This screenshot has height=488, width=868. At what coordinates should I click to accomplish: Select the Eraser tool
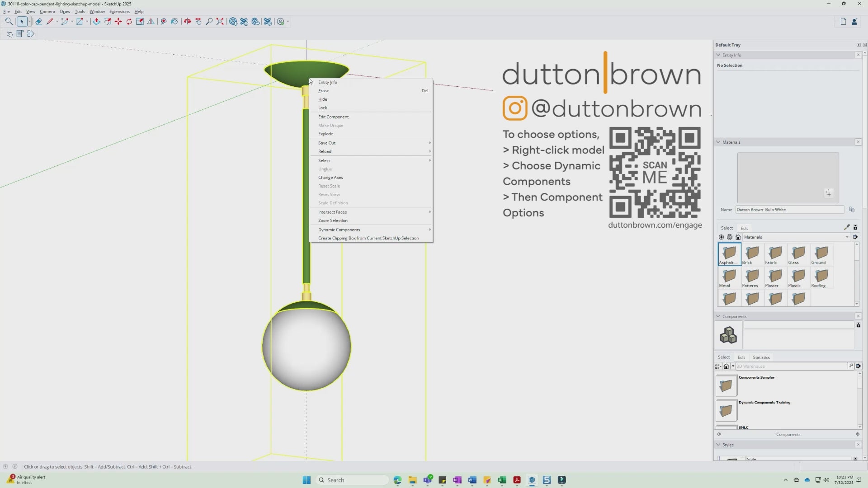pyautogui.click(x=38, y=21)
